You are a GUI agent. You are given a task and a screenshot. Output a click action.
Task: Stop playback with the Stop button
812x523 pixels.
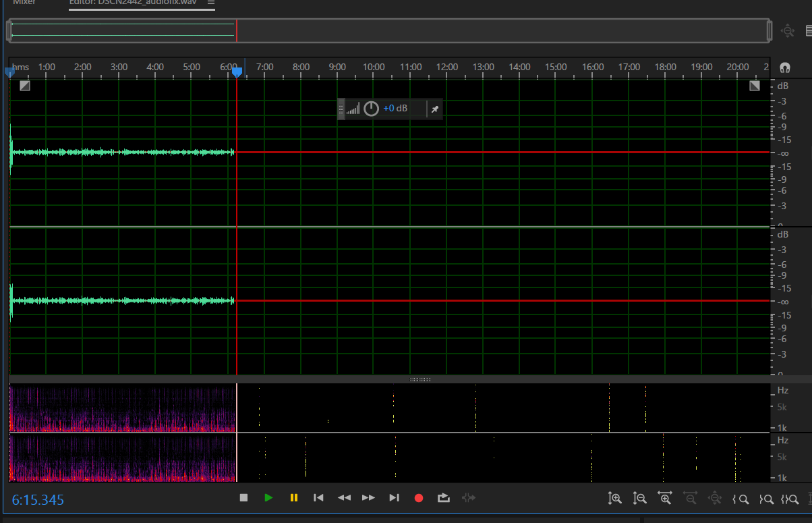pos(244,498)
